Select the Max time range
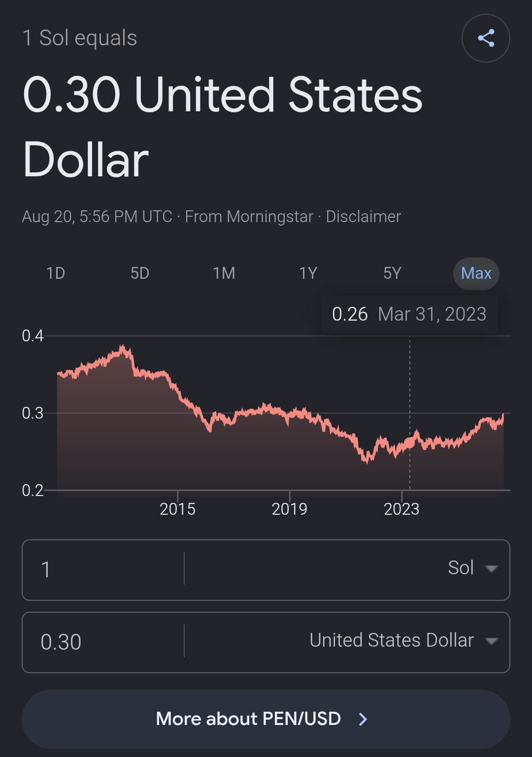This screenshot has height=757, width=532. coord(476,273)
